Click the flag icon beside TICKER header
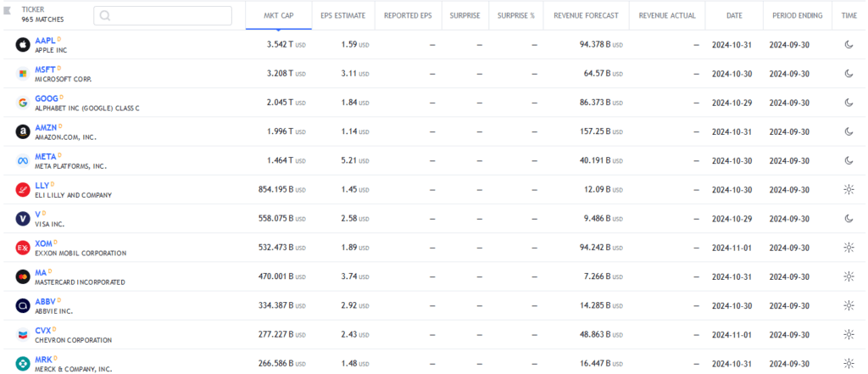Screen dimensions: 868x374 tap(7, 10)
